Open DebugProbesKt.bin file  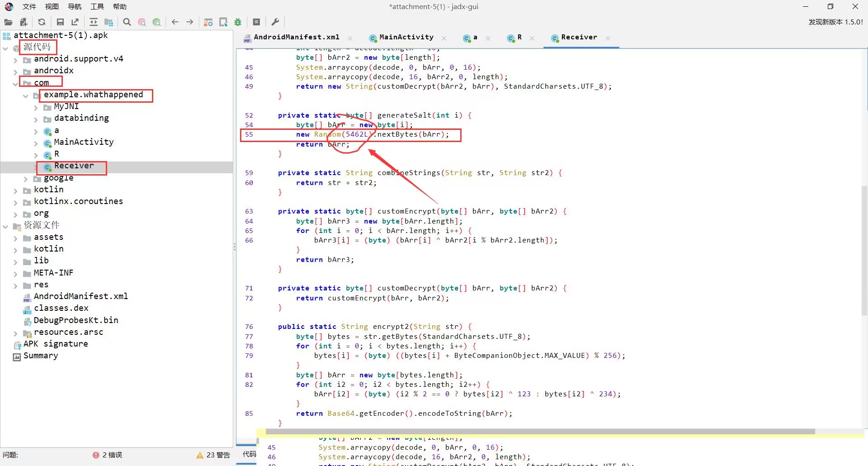[x=75, y=320]
